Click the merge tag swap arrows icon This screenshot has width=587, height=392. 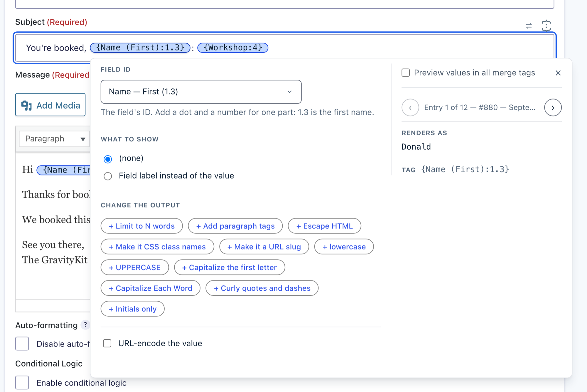click(529, 26)
